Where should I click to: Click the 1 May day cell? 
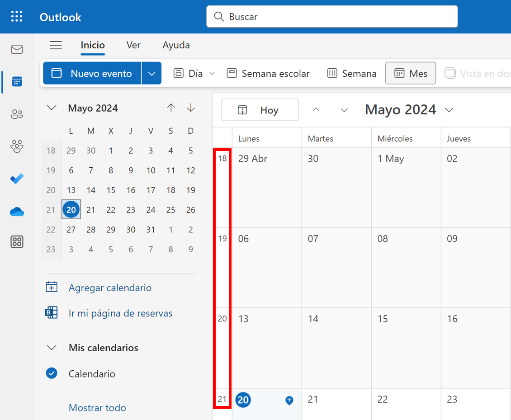(x=406, y=188)
